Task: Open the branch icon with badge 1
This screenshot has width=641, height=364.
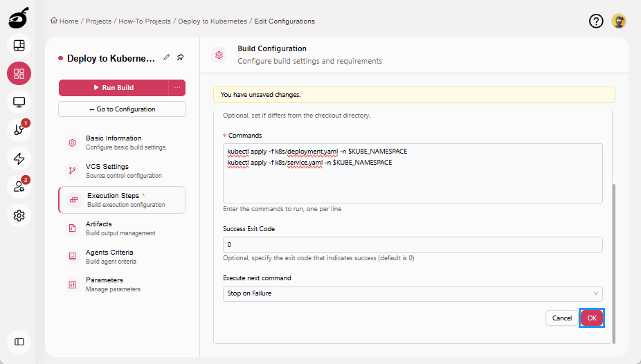Action: click(x=19, y=130)
